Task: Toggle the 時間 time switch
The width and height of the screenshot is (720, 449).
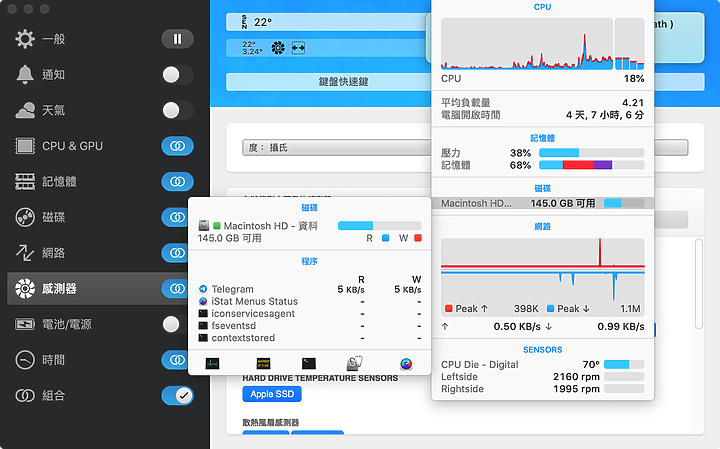Action: pos(175,360)
